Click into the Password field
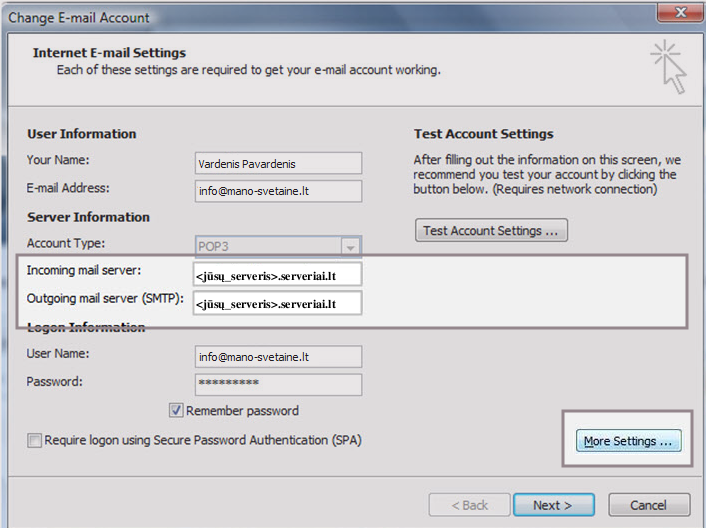This screenshot has height=528, width=706. [x=278, y=384]
